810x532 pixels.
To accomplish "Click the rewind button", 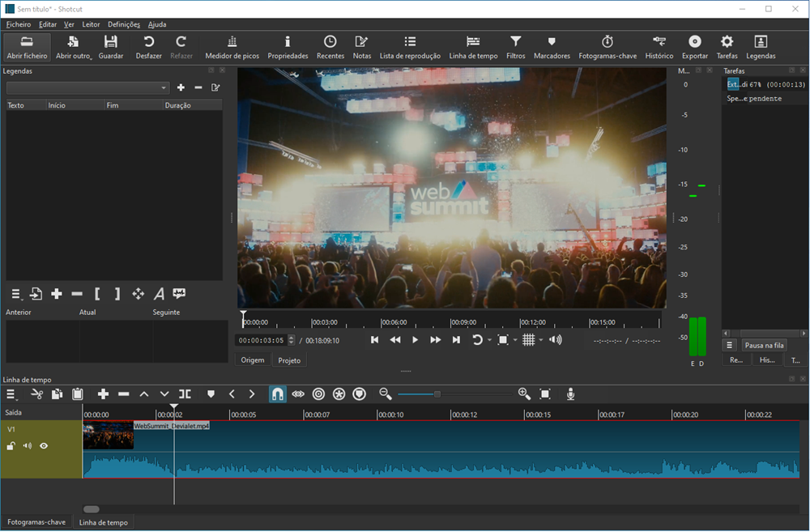I will (395, 339).
